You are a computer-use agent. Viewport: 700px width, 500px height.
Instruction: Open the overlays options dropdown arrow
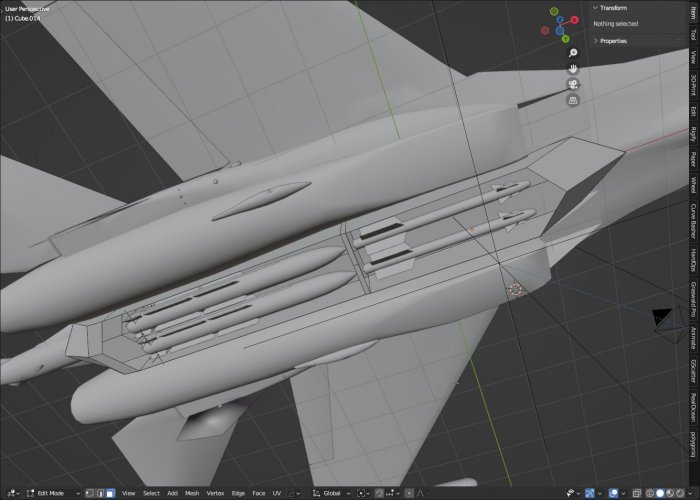pyautogui.click(x=623, y=493)
